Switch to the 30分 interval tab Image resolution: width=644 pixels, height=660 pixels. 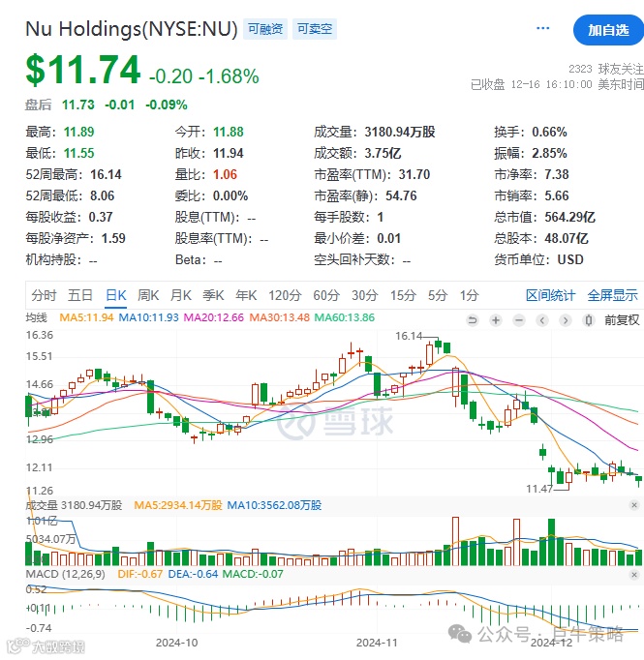(x=365, y=295)
